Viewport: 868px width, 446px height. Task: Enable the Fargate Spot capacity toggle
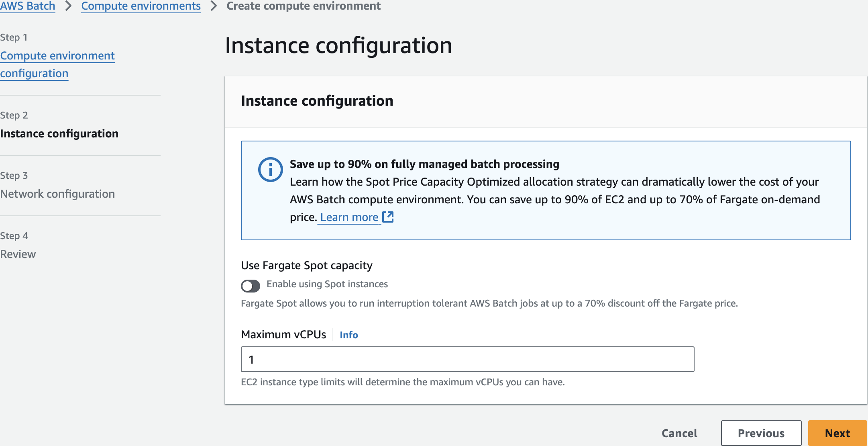251,286
